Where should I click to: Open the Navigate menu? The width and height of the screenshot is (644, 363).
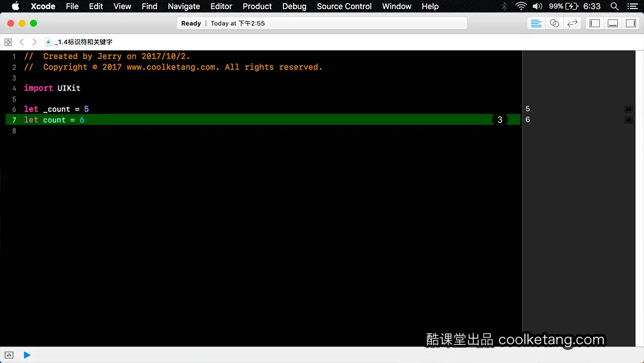(184, 6)
